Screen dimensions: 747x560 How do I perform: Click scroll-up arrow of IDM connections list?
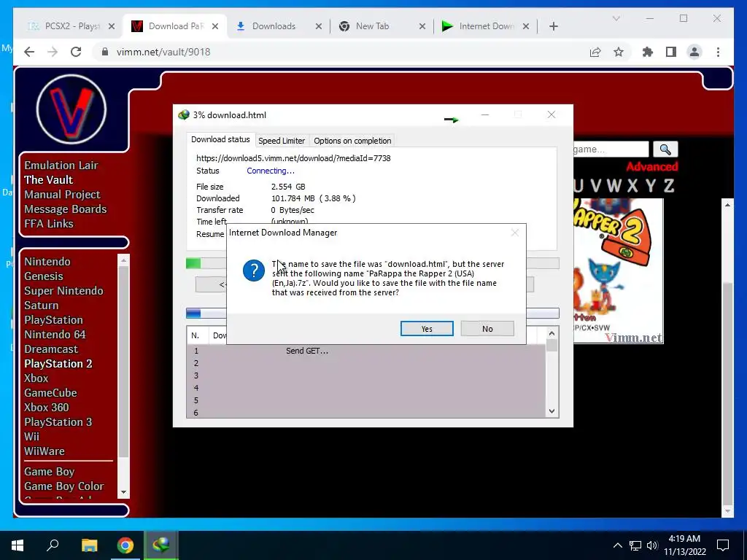coord(551,333)
